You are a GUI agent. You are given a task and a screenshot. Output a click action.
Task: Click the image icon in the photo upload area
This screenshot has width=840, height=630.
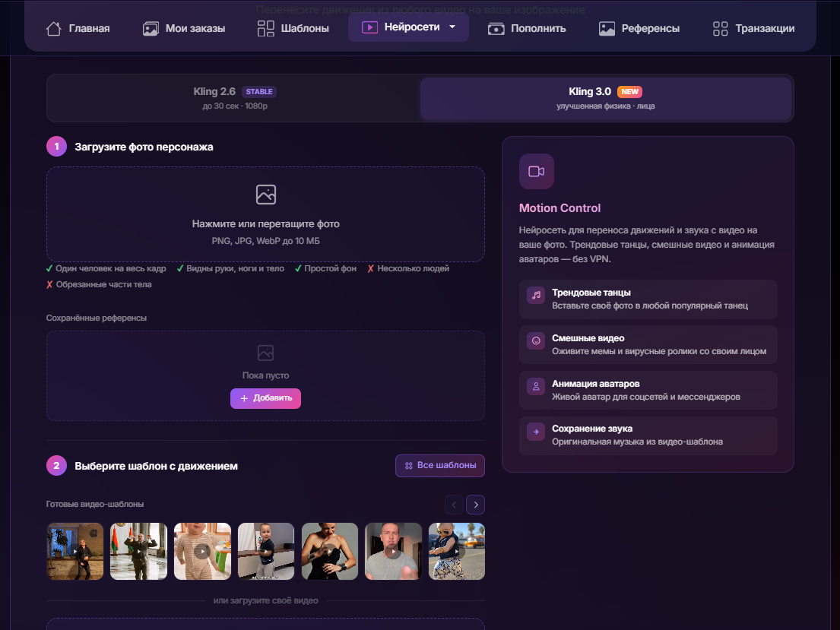pos(266,195)
